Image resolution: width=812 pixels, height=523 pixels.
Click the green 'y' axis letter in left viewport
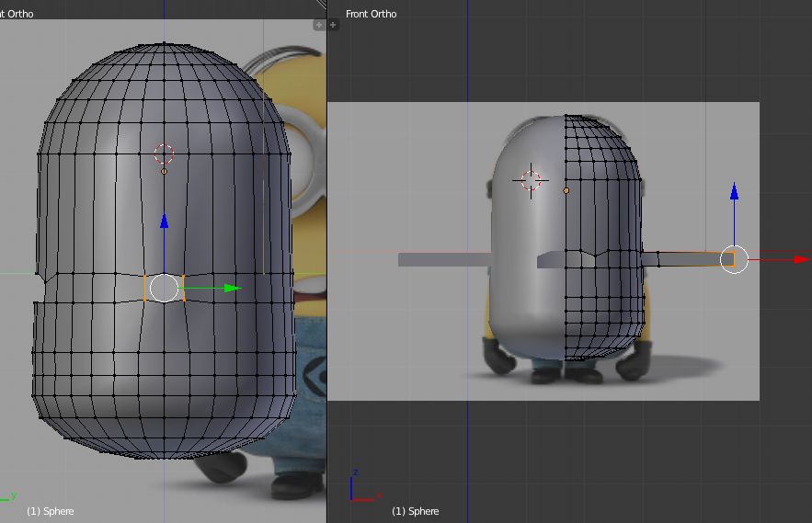tap(14, 495)
